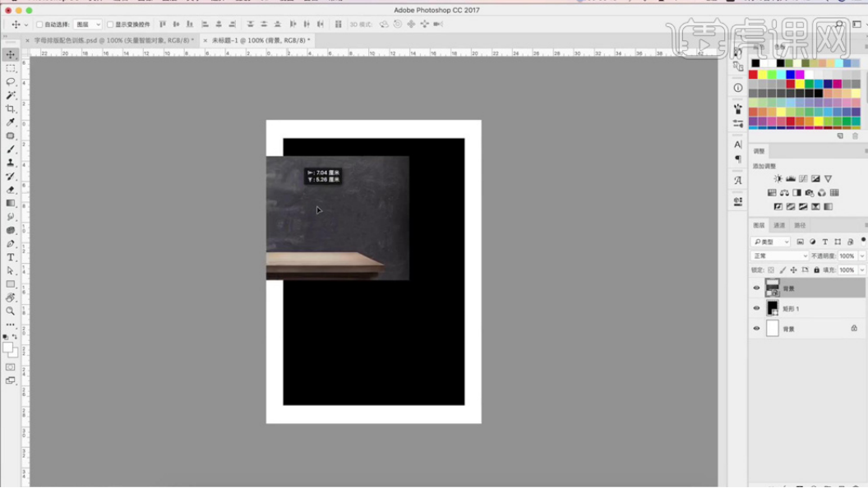Open the 调整 (Adjustments) panel tab
Image resolution: width=868 pixels, height=488 pixels.
click(x=759, y=151)
